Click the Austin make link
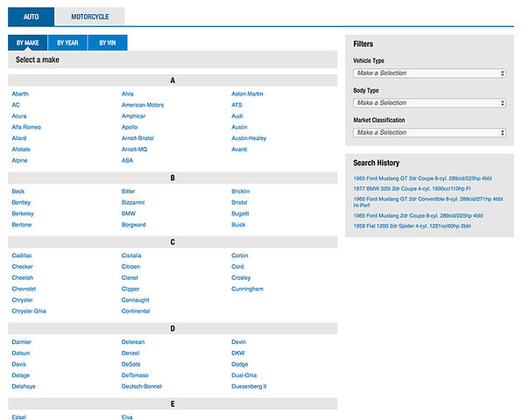 239,127
